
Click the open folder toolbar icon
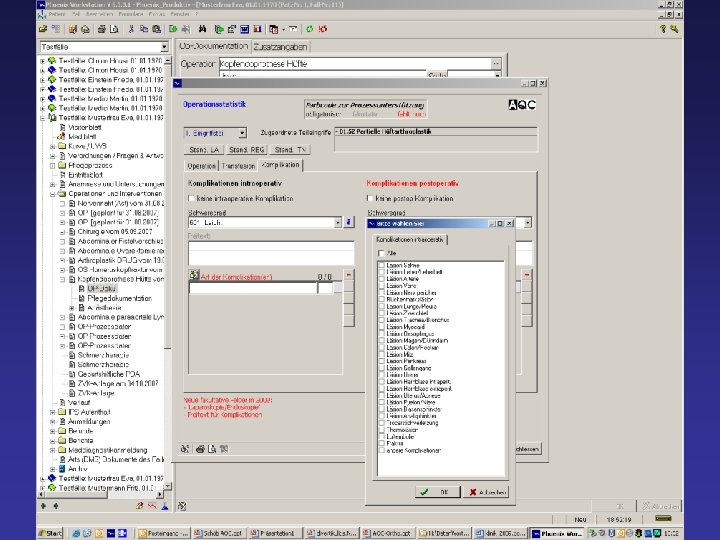[x=43, y=29]
